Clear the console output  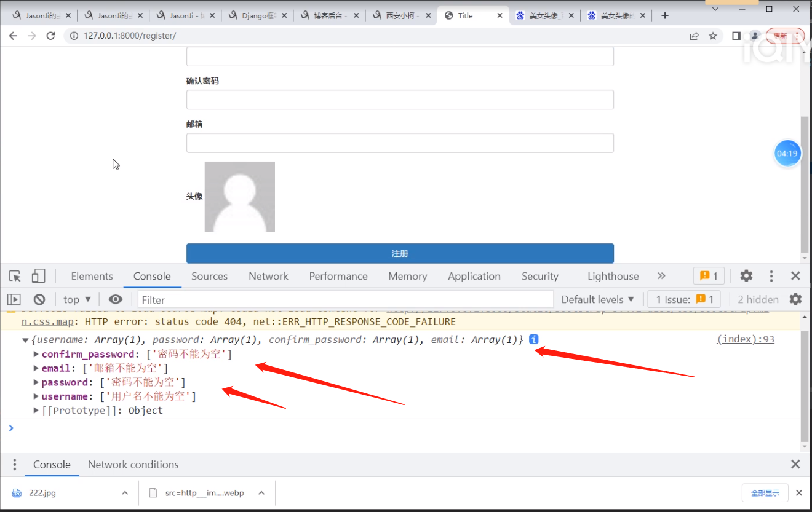pos(39,299)
